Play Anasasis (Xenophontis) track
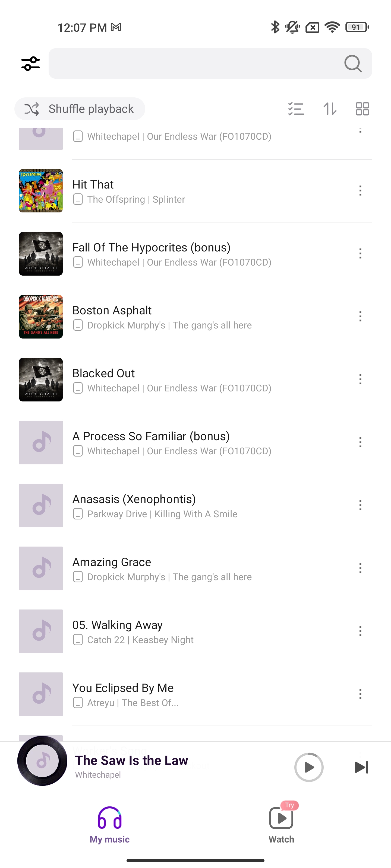 tap(134, 499)
